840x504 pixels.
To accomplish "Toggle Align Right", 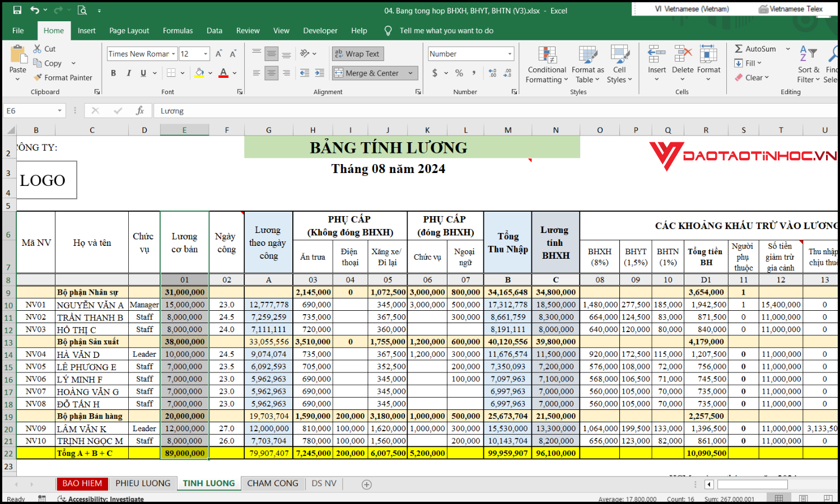I will (286, 73).
